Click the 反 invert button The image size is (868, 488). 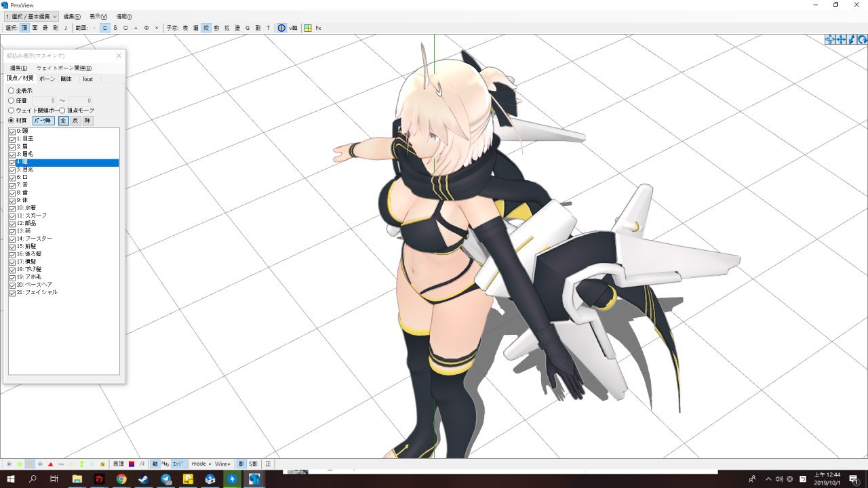[x=75, y=121]
